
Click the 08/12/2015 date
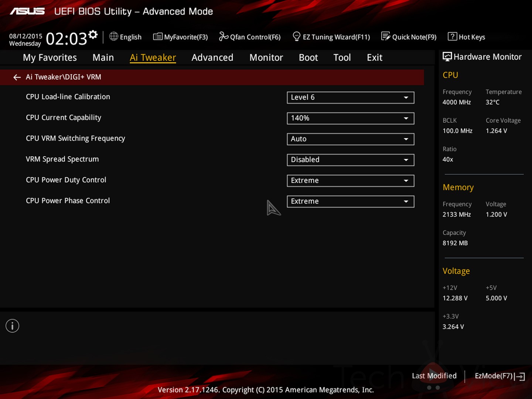tap(25, 36)
